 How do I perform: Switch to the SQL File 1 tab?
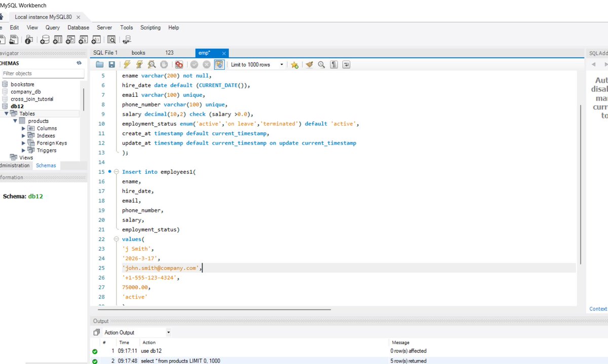click(105, 53)
